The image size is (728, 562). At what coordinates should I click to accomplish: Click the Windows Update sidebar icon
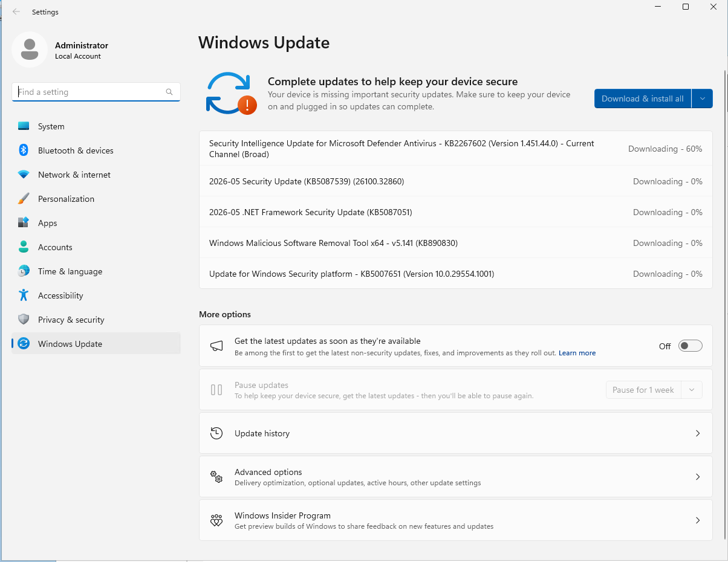tap(24, 344)
